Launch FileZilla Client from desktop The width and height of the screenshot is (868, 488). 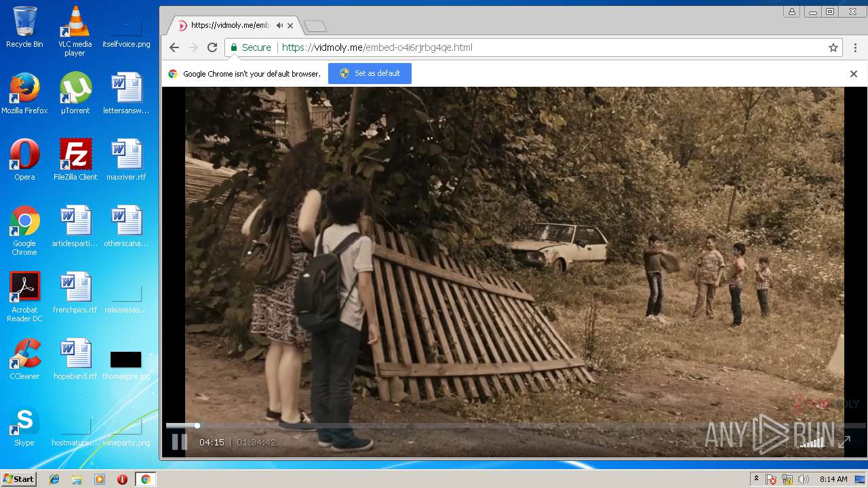click(75, 160)
